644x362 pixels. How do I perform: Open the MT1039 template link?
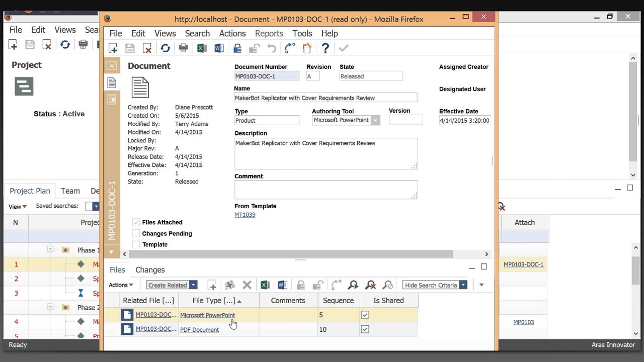tap(245, 215)
